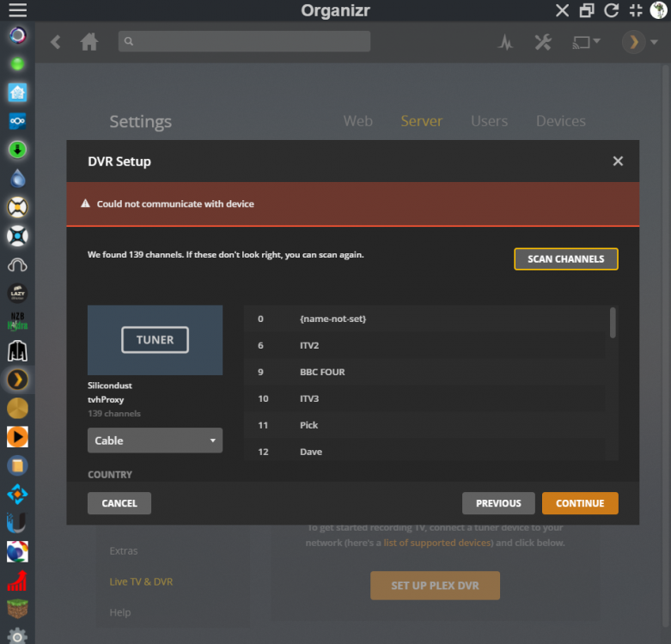Image resolution: width=671 pixels, height=644 pixels.
Task: Pop out tab into new window
Action: coord(587,9)
